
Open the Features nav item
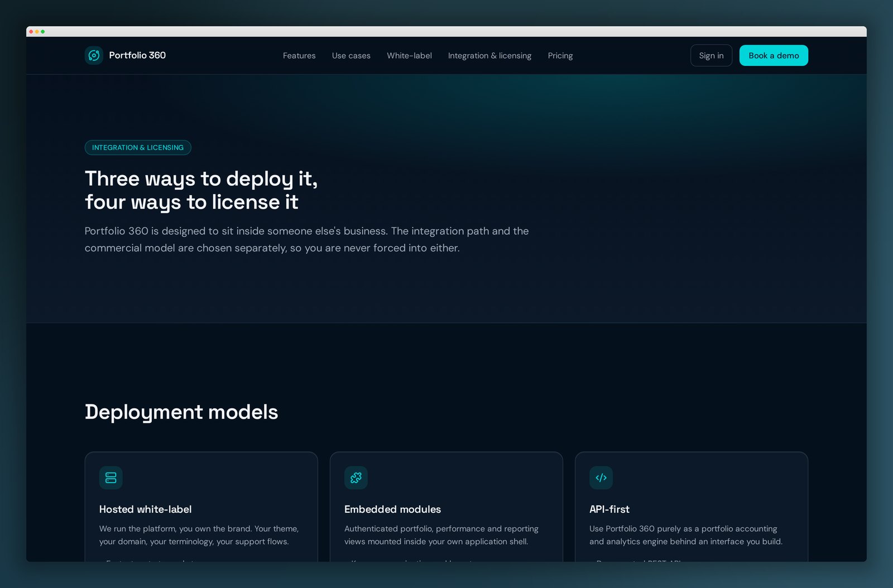(299, 56)
